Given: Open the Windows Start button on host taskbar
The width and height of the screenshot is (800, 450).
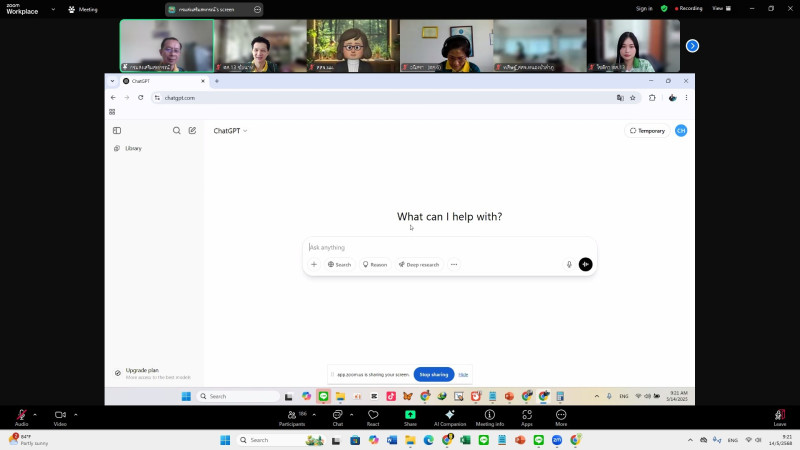Looking at the screenshot, I should click(225, 440).
